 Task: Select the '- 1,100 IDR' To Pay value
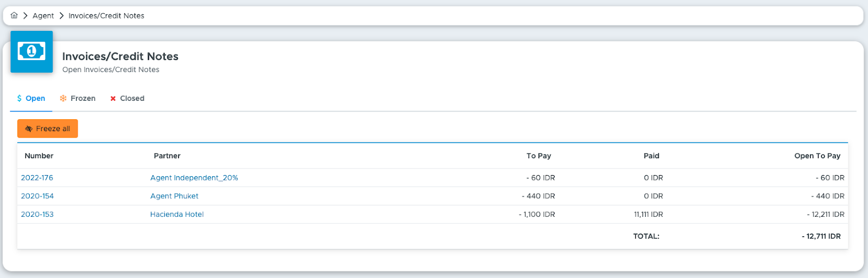[537, 215]
